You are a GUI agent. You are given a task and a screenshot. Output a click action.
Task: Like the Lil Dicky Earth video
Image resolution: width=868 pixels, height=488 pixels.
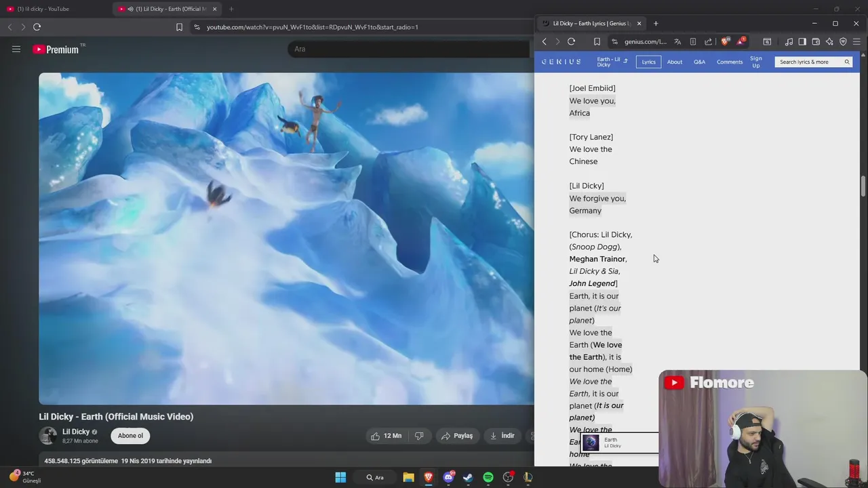(x=387, y=436)
